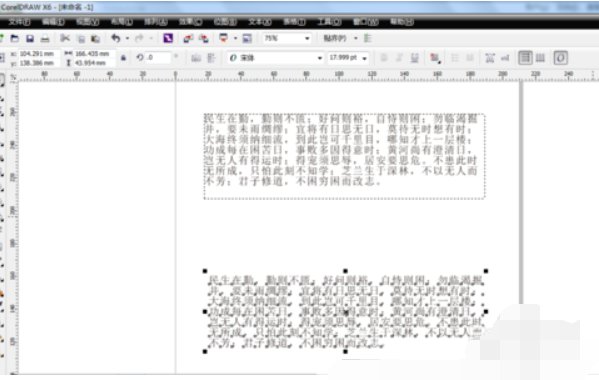Toggle Bold text formatting
The height and width of the screenshot is (380, 599).
pyautogui.click(x=384, y=58)
